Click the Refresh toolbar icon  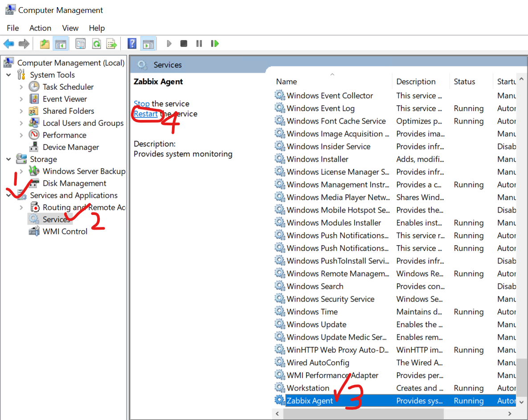(x=97, y=44)
